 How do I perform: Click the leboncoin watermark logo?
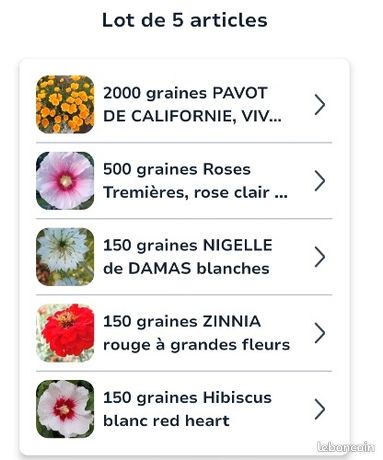pos(346,447)
